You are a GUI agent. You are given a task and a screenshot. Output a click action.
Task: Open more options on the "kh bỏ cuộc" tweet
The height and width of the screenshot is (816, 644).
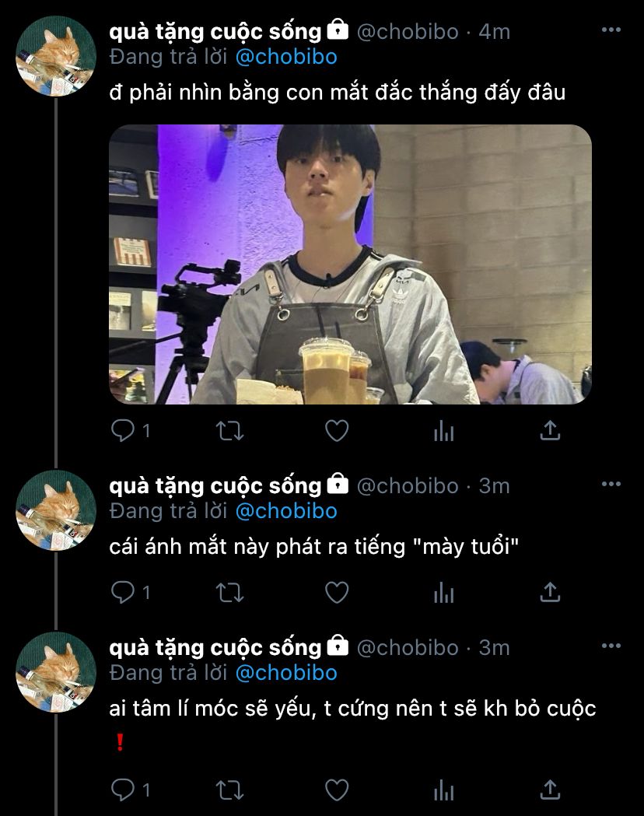coord(611,646)
